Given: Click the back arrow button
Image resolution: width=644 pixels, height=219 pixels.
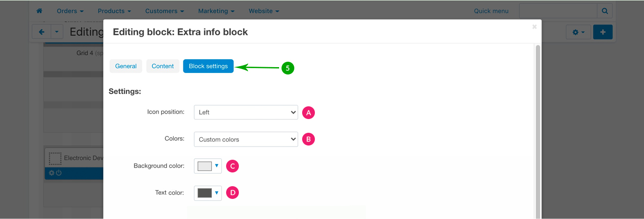Looking at the screenshot, I should [42, 32].
